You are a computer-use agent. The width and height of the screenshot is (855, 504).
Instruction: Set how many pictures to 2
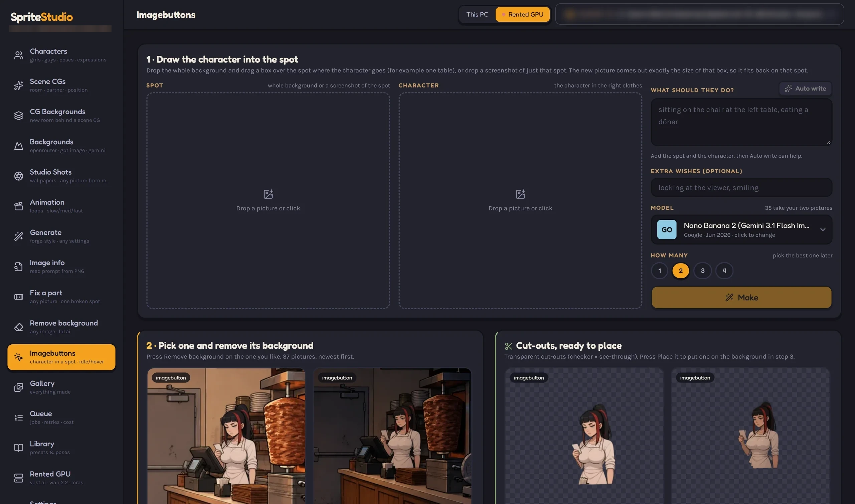(681, 271)
